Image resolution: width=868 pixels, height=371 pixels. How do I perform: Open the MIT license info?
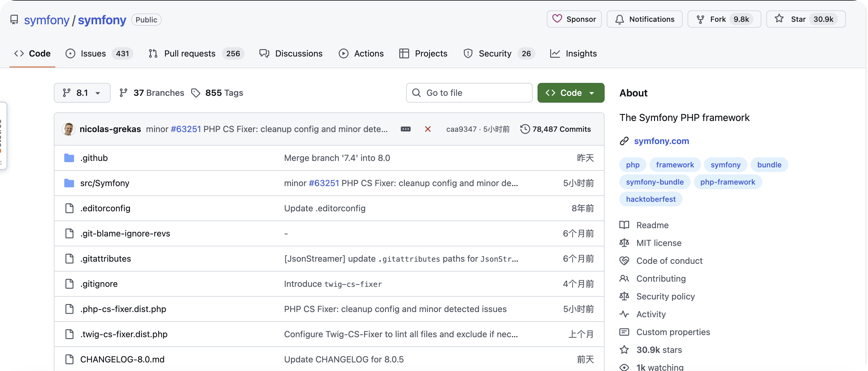click(x=658, y=243)
